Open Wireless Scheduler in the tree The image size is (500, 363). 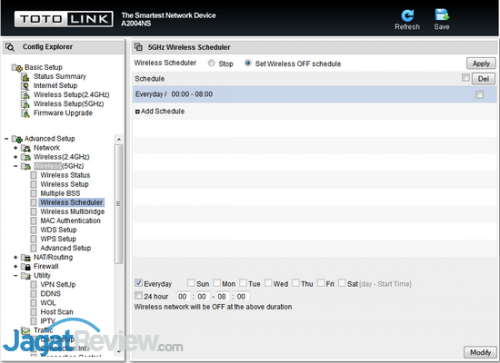[x=72, y=203]
